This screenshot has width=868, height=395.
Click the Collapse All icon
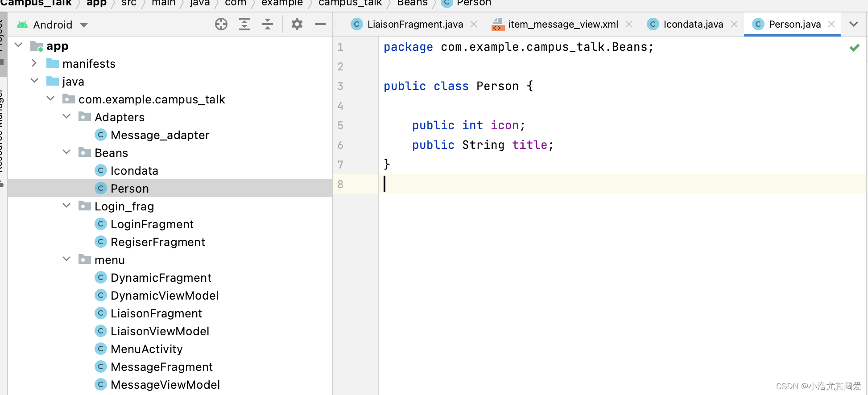(x=268, y=24)
